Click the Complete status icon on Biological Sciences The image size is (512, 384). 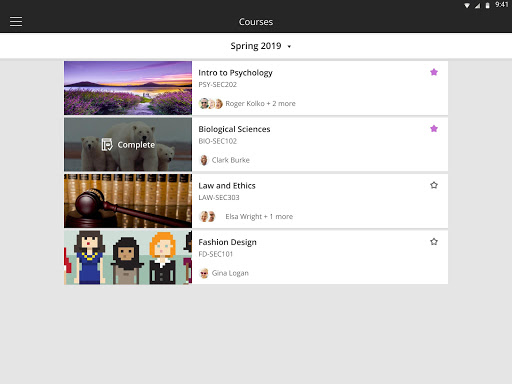coord(107,144)
